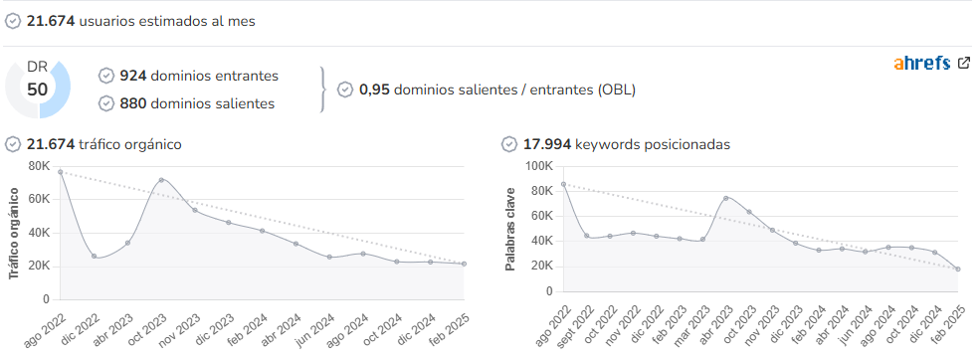Click check icon next to keywords posicionadas
The width and height of the screenshot is (980, 360).
pyautogui.click(x=509, y=144)
